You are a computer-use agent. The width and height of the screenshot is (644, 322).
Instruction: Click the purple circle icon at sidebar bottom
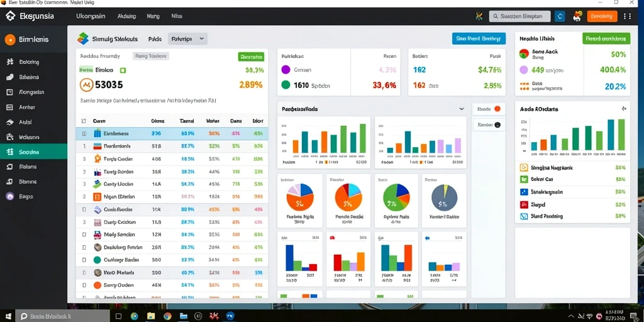[x=10, y=196]
